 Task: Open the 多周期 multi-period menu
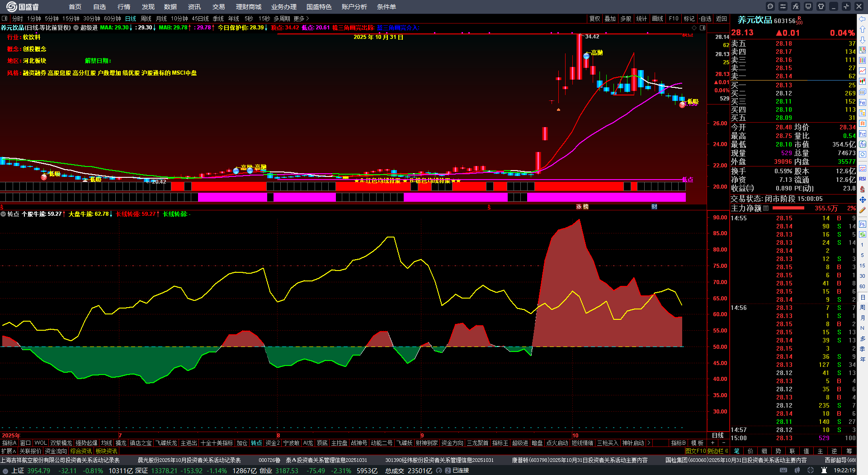(x=282, y=19)
